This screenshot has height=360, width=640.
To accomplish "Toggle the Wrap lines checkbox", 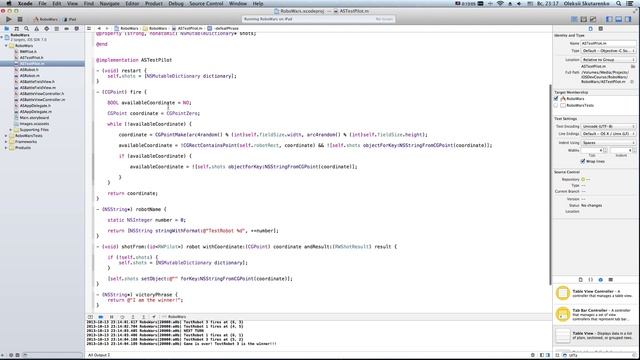I will 583,161.
